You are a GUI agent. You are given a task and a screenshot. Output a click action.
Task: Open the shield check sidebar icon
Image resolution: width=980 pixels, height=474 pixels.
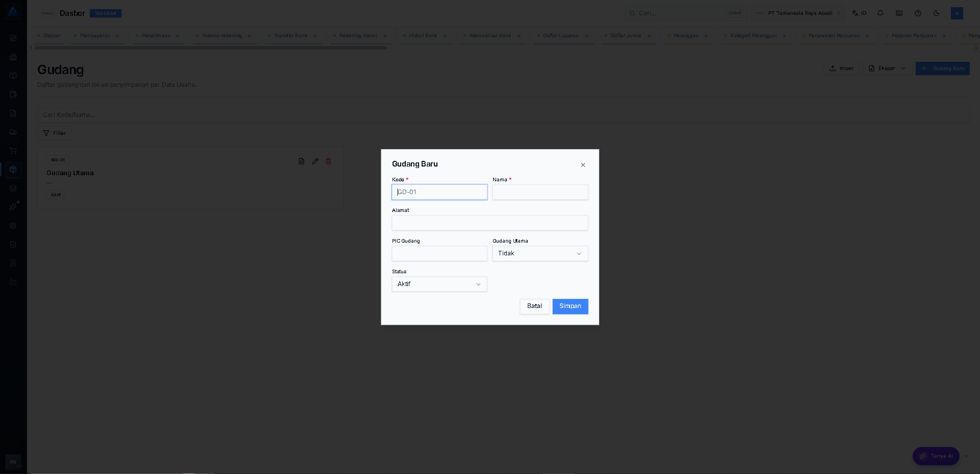[x=13, y=244]
